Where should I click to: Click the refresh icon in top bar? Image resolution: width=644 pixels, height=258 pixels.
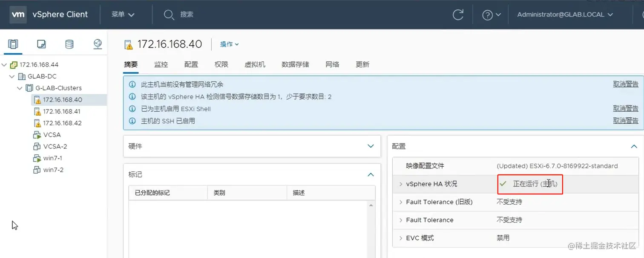(458, 14)
